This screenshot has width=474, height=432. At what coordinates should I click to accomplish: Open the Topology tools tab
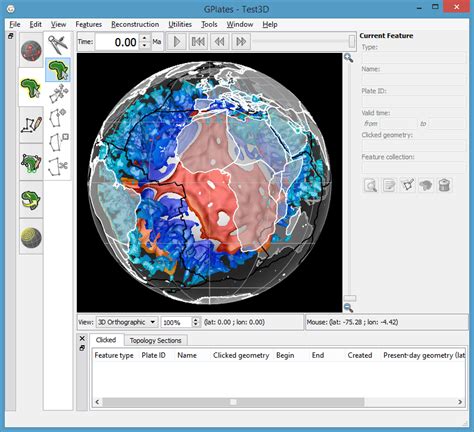(x=31, y=163)
